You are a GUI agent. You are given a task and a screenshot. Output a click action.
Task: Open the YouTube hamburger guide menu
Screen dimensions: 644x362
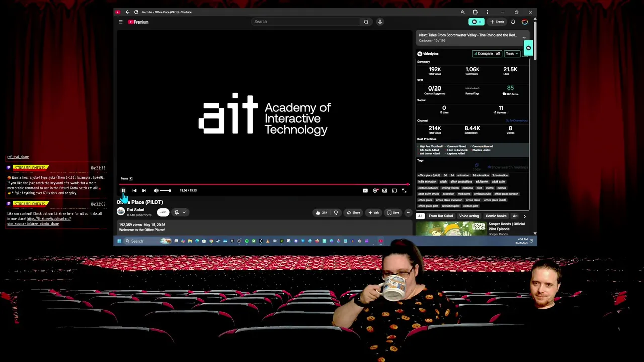click(120, 22)
